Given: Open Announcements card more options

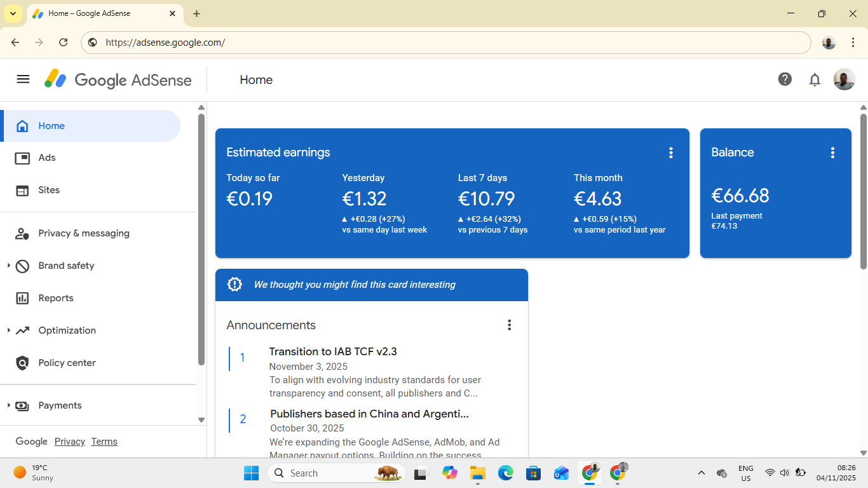Looking at the screenshot, I should point(509,325).
